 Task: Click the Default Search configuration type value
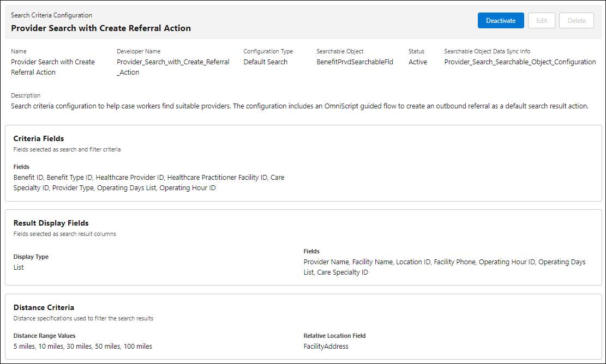[x=265, y=62]
